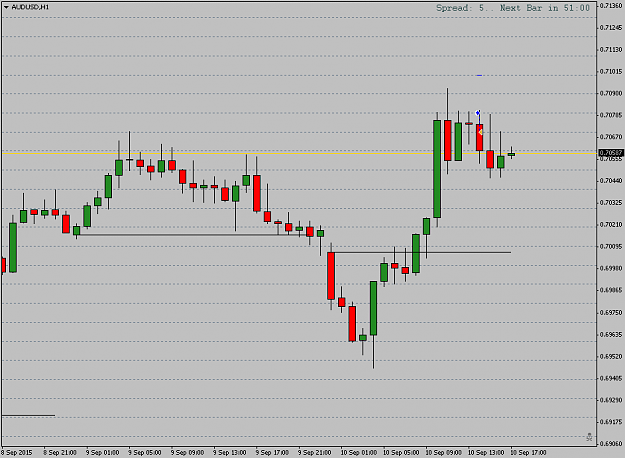625x458 pixels.
Task: Click the 9 Sep 13:00 time label
Action: coord(230,453)
